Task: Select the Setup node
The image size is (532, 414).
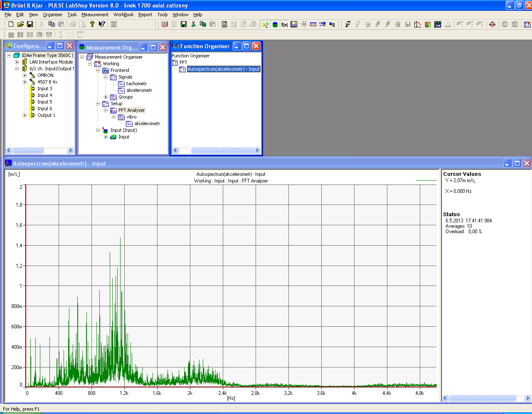Action: [x=116, y=103]
